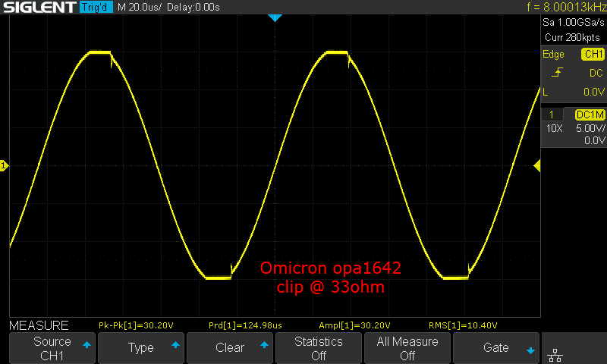The image size is (607, 364).
Task: Click the Sa 1.00GSa/s sample rate
Action: [x=574, y=23]
